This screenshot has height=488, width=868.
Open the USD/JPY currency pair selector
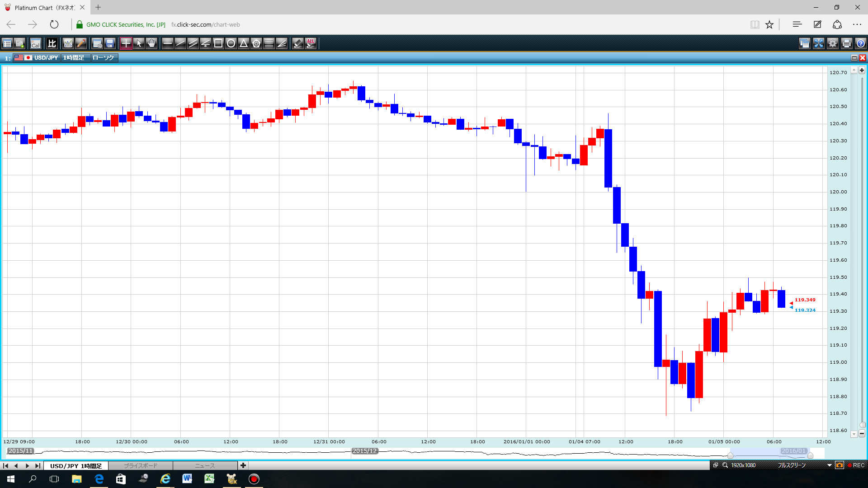pyautogui.click(x=46, y=58)
